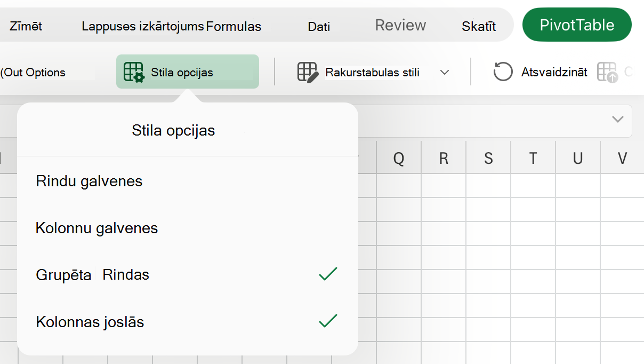Image resolution: width=644 pixels, height=364 pixels.
Task: Open the Formulas tab
Action: [x=234, y=26]
